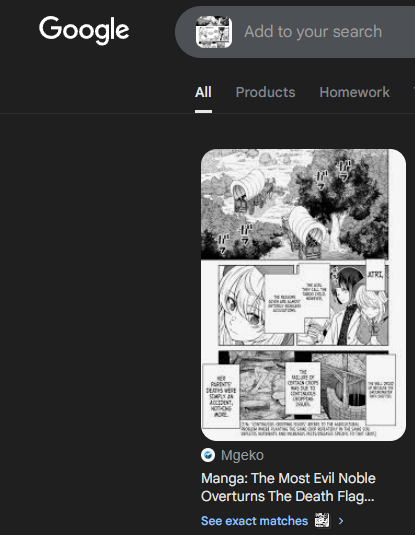Click the small thumbnail beside 'See exact matches'
This screenshot has width=415, height=535.
click(x=322, y=520)
